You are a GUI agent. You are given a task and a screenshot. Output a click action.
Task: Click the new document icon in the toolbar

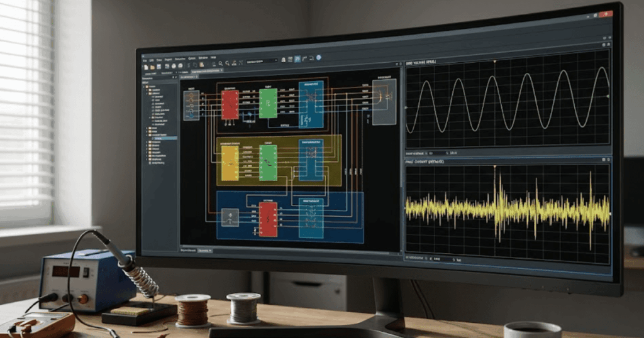[145, 66]
